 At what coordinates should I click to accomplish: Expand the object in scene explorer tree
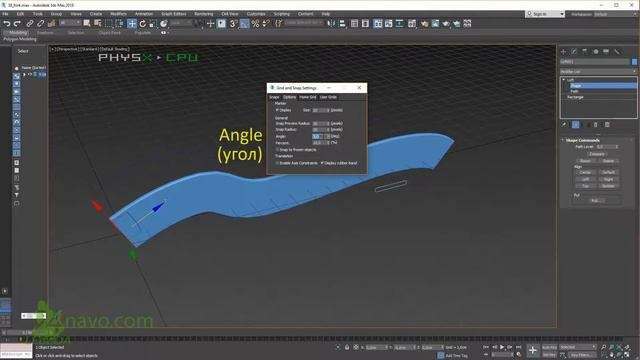(24, 74)
